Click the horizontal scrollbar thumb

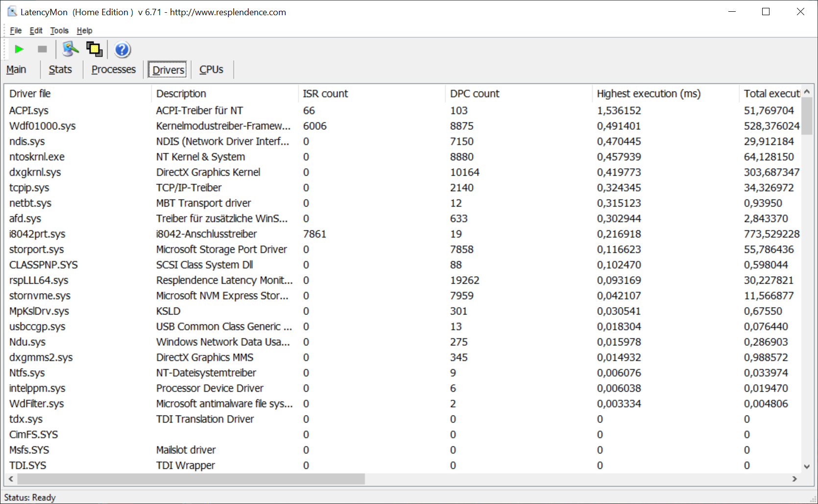pos(186,479)
